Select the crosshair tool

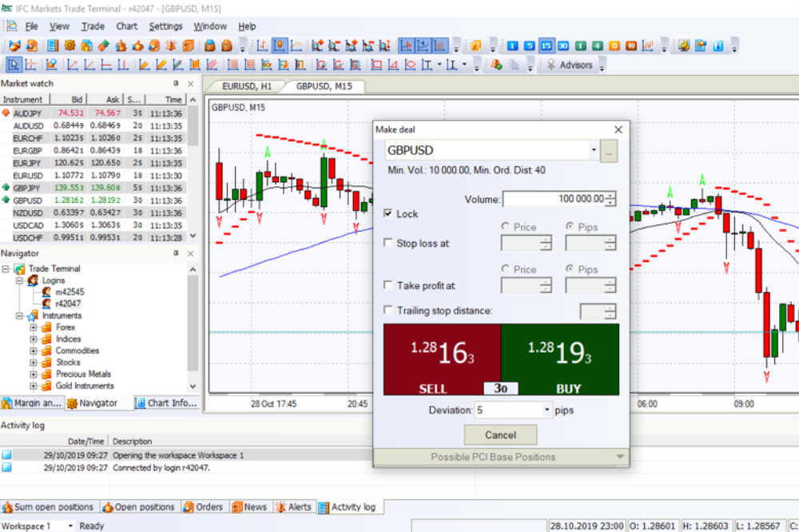click(30, 65)
